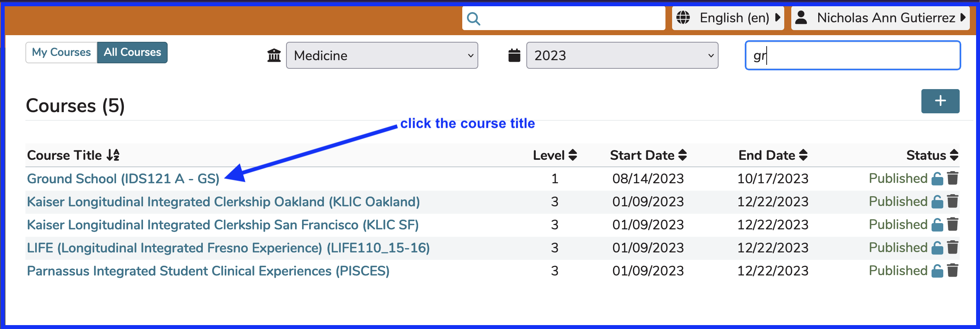Screen dimensions: 980x329
Task: Open Ground School (IDS121 A - GS) course
Action: 123,179
